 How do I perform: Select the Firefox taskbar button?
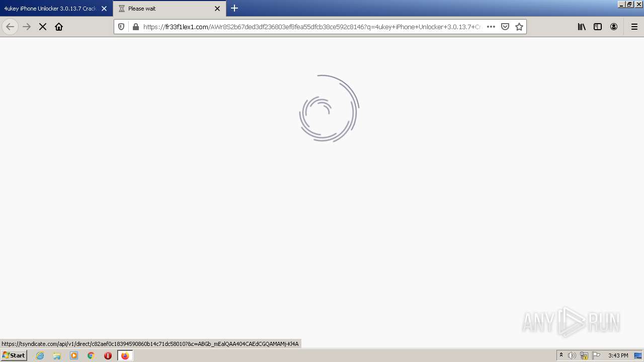click(125, 355)
